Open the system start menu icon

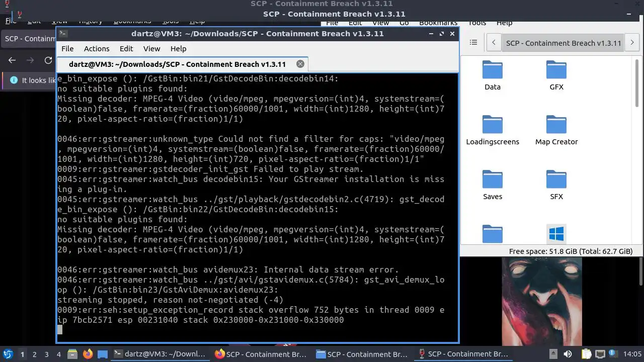point(8,354)
